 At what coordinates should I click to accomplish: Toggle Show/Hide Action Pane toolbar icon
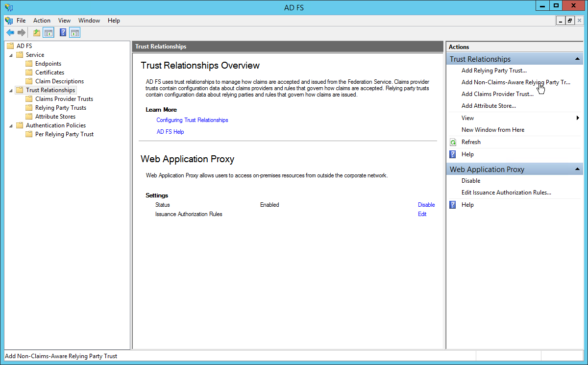tap(74, 33)
